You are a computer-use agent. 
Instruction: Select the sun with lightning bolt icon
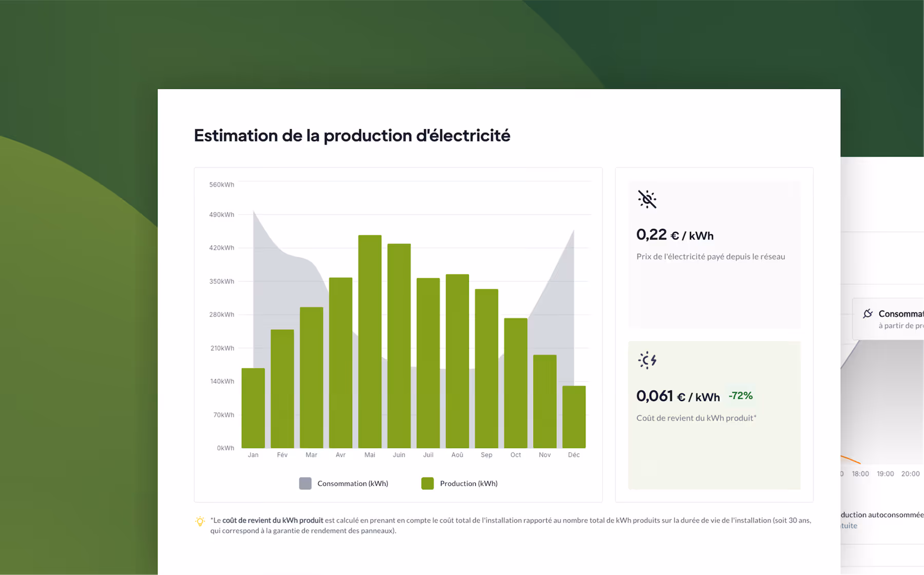[647, 361]
